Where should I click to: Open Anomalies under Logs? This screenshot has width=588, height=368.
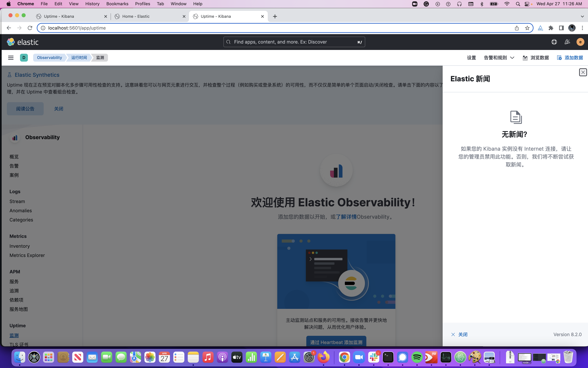point(21,210)
